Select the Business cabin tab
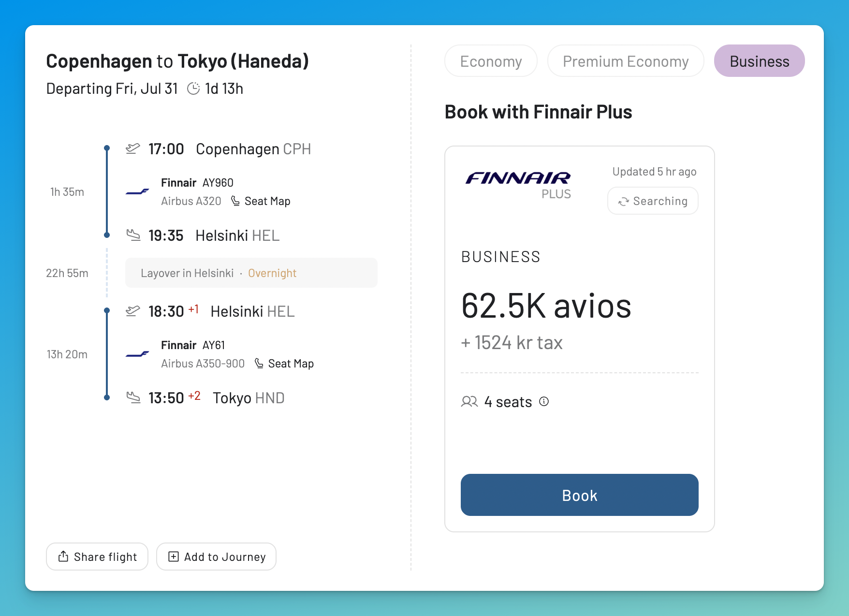This screenshot has height=616, width=849. (x=759, y=61)
